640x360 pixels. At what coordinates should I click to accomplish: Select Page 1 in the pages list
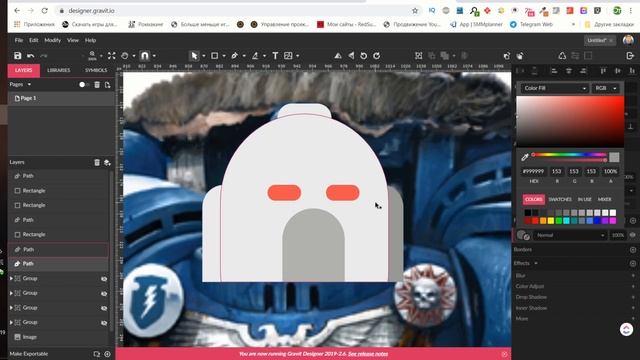(61, 98)
